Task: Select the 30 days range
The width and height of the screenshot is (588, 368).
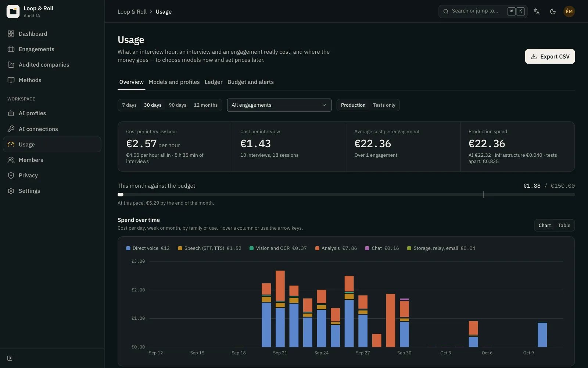Action: click(x=153, y=105)
